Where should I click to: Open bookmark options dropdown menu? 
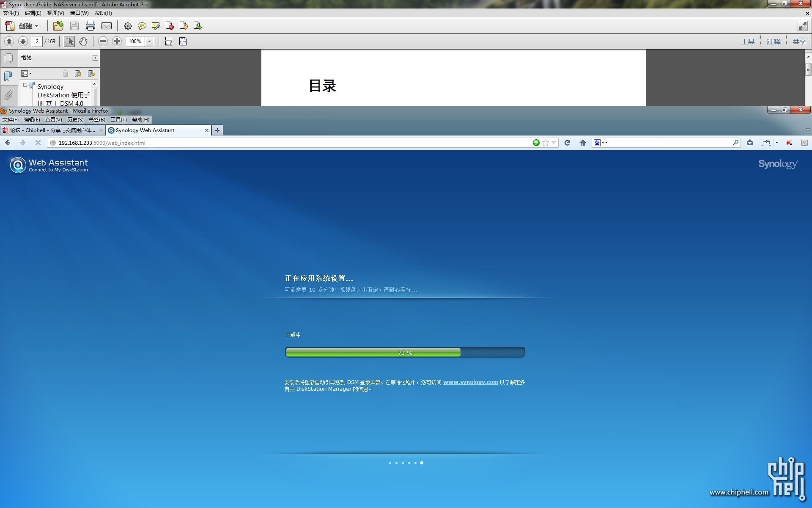point(26,74)
